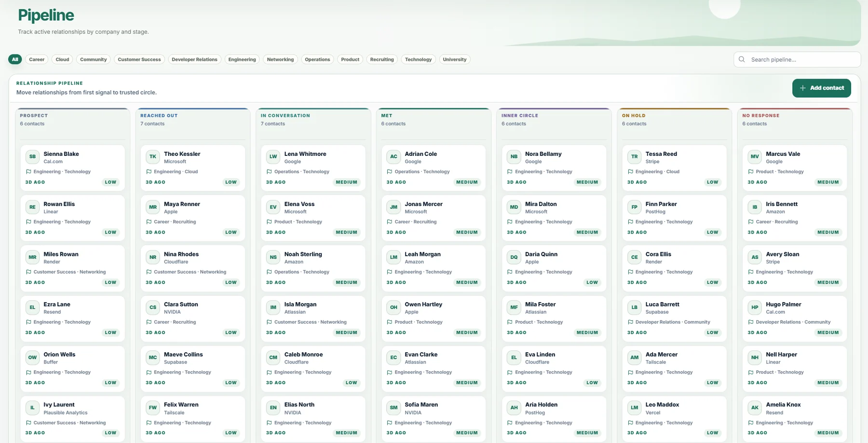Open Mila Foster contact card

(554, 318)
